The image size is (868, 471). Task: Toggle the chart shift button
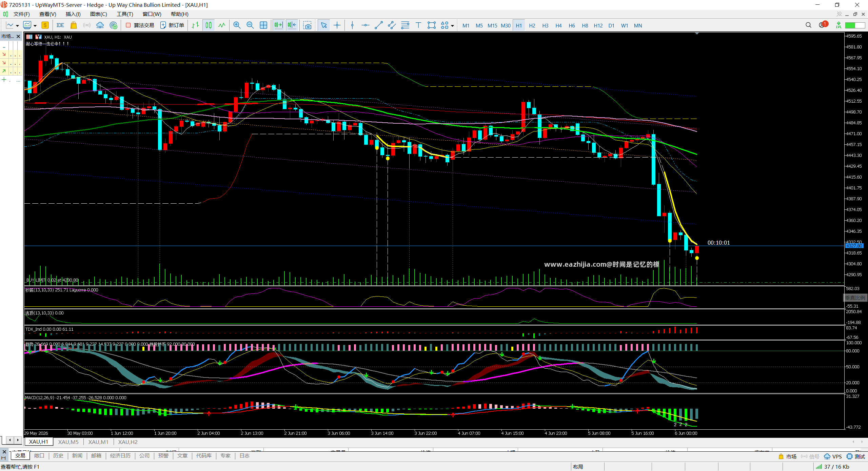pos(292,25)
